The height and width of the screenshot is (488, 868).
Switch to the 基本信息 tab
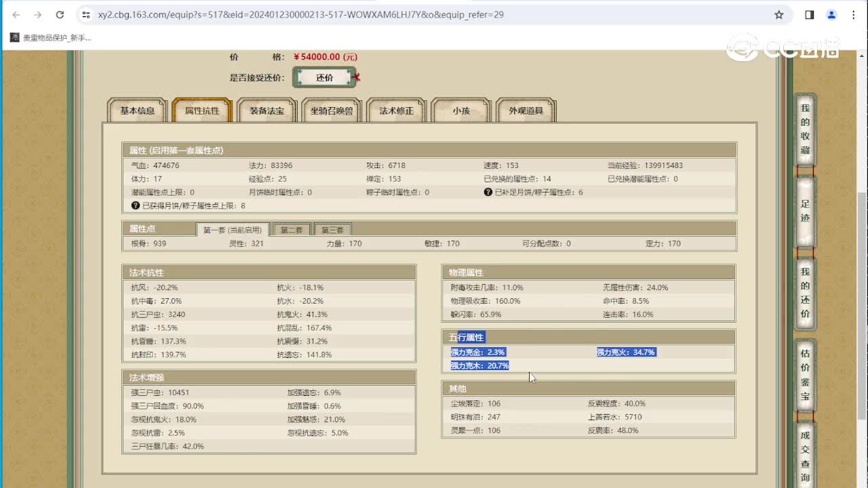point(138,110)
